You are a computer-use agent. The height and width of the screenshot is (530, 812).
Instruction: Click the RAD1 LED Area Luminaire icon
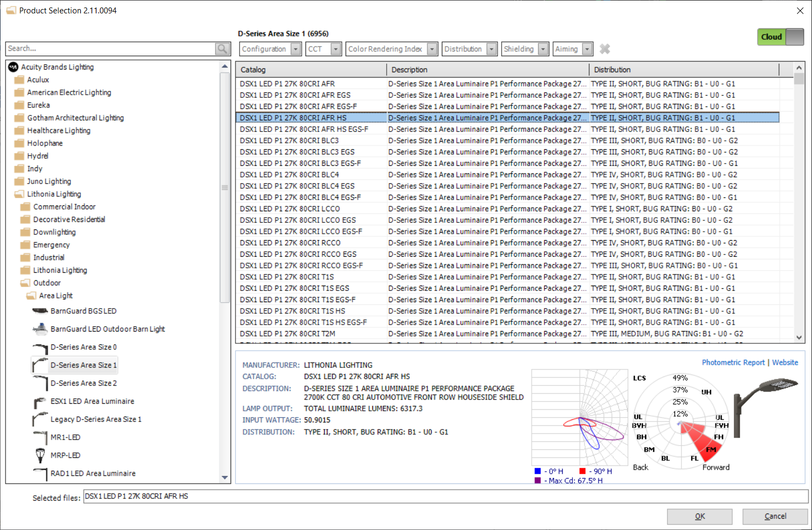[40, 474]
